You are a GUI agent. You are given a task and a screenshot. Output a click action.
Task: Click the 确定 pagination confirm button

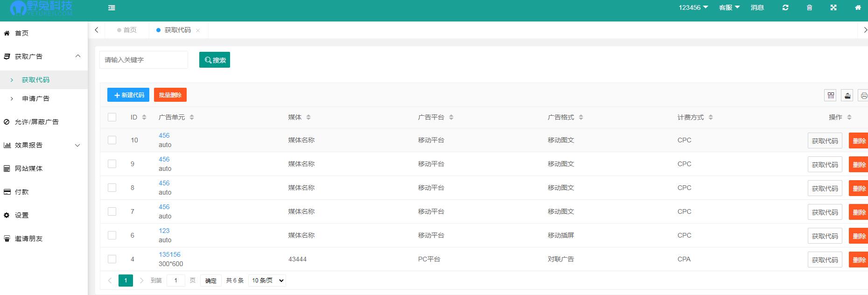(x=211, y=281)
